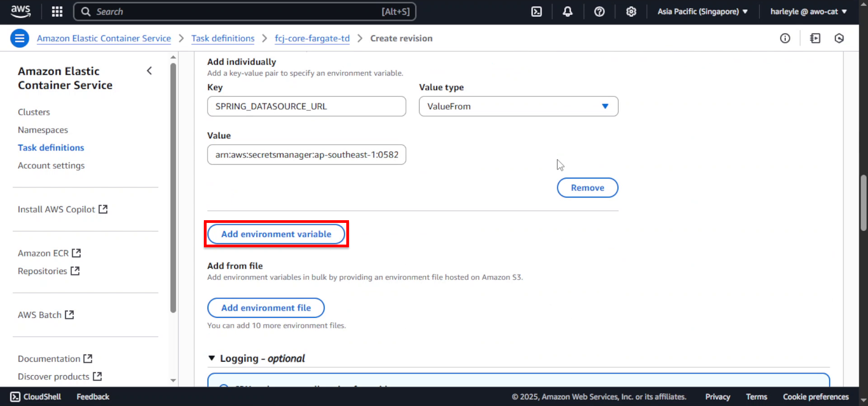Click the Feedback button in footer
The height and width of the screenshot is (406, 868).
tap(93, 397)
